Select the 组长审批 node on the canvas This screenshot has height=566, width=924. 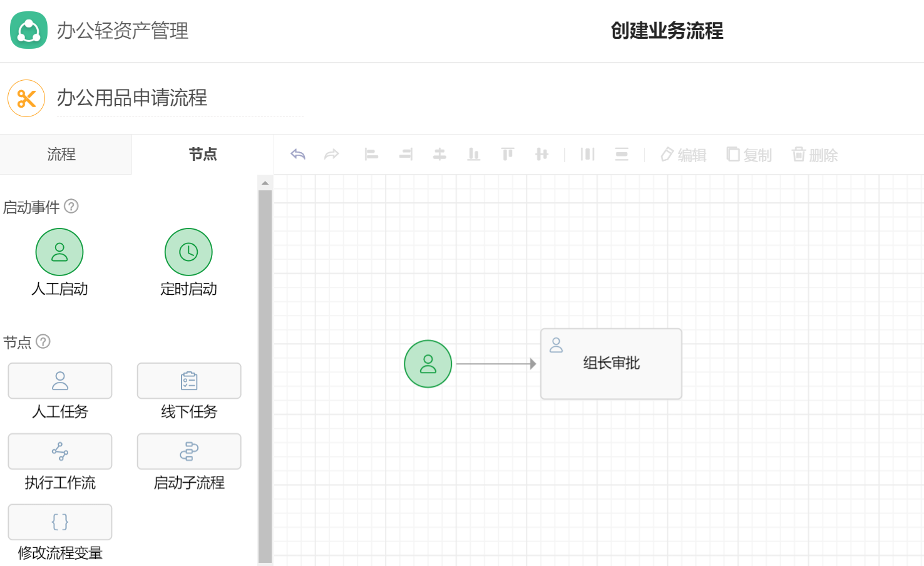click(x=611, y=364)
